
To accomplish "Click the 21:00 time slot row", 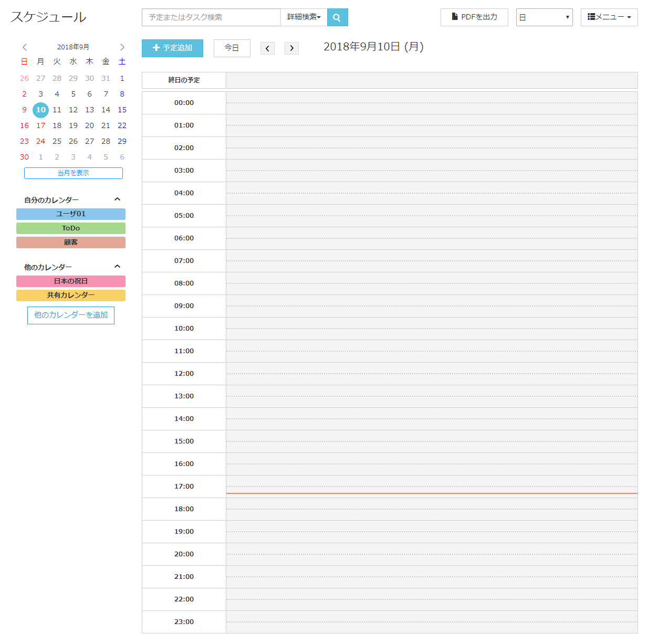I will (x=390, y=577).
